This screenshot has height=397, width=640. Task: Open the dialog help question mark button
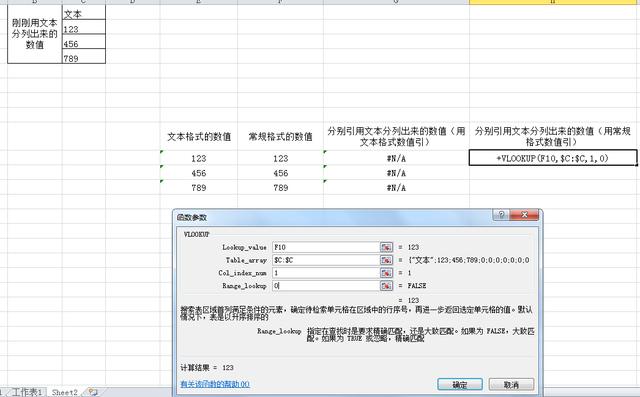(x=501, y=215)
